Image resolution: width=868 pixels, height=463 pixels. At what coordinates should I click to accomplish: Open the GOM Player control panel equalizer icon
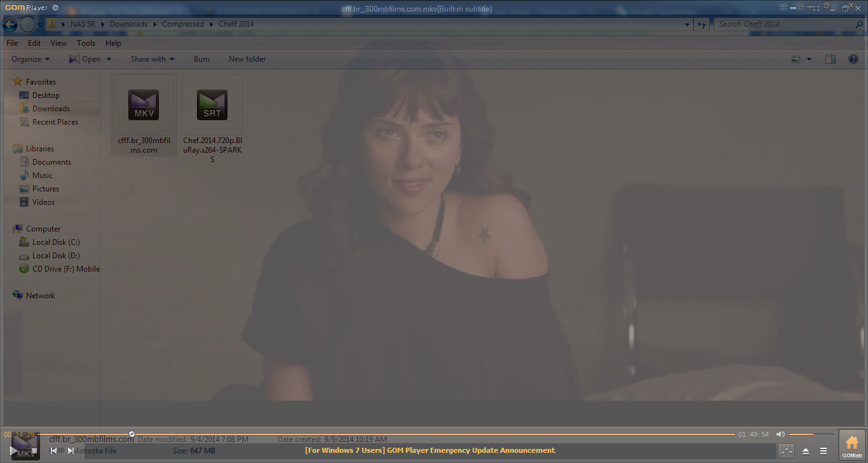[x=786, y=451]
